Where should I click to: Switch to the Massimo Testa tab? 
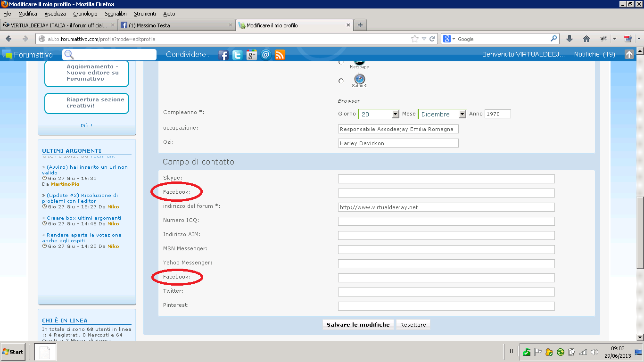coord(177,25)
